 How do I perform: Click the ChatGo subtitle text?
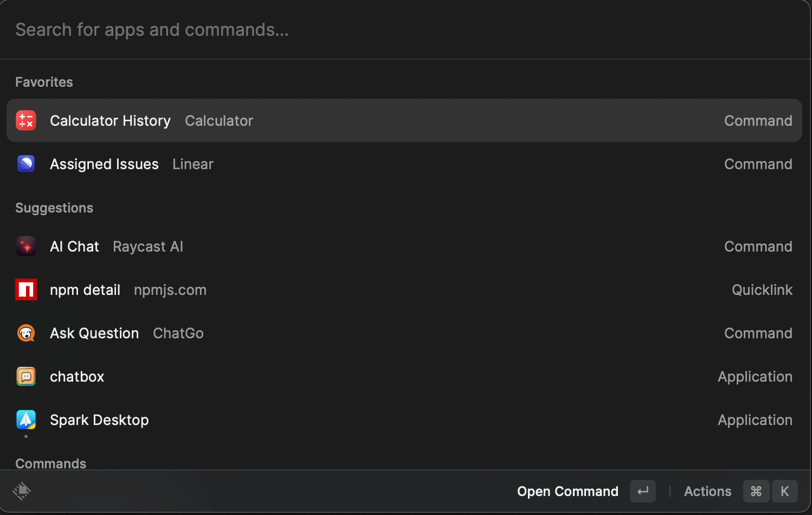(178, 333)
